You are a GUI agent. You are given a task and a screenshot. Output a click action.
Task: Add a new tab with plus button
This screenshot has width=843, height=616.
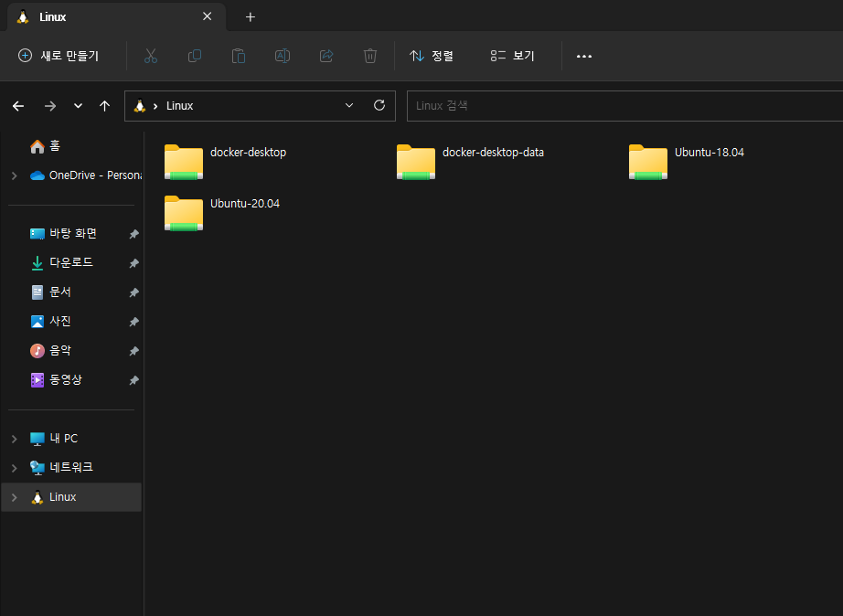pyautogui.click(x=251, y=17)
